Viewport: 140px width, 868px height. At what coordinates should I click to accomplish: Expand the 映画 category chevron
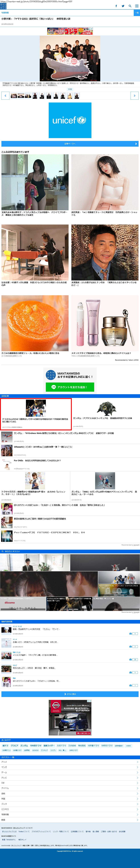pos(137,799)
